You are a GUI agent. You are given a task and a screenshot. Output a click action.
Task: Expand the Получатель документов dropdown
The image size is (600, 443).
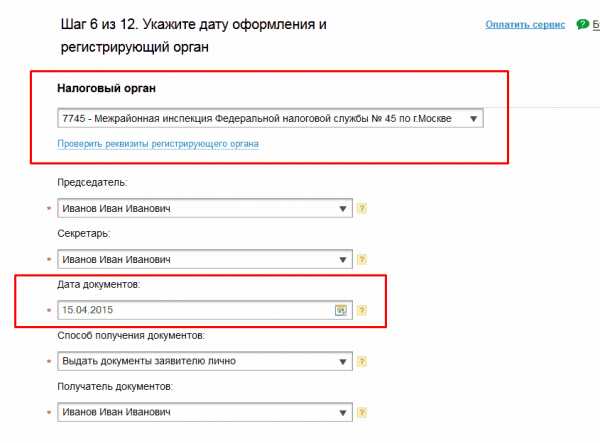tap(343, 411)
